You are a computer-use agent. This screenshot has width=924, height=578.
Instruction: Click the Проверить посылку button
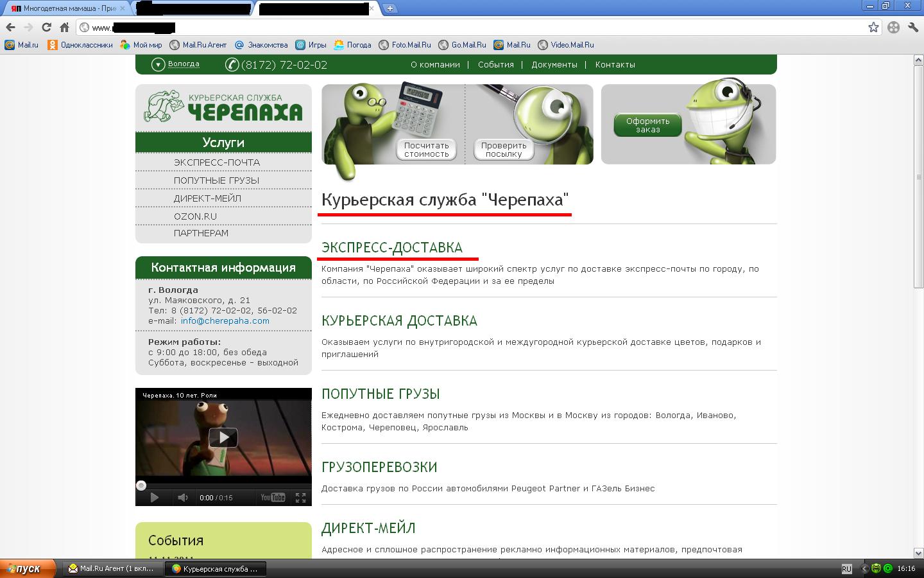504,150
